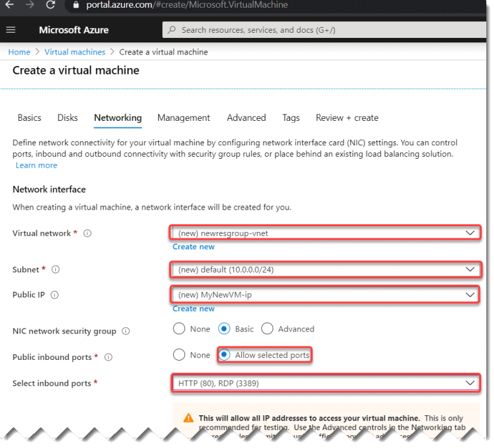The image size is (494, 448).
Task: Focus the Search resources, services, and docs box
Action: point(324,30)
